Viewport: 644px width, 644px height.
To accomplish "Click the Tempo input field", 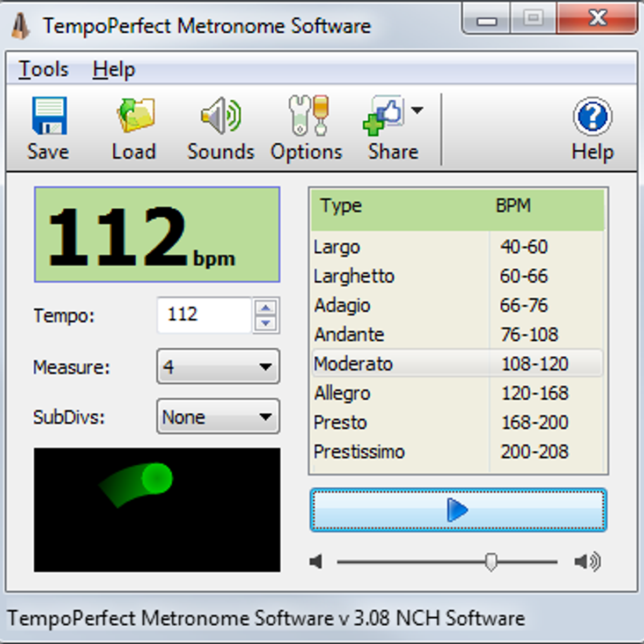I will [x=204, y=315].
